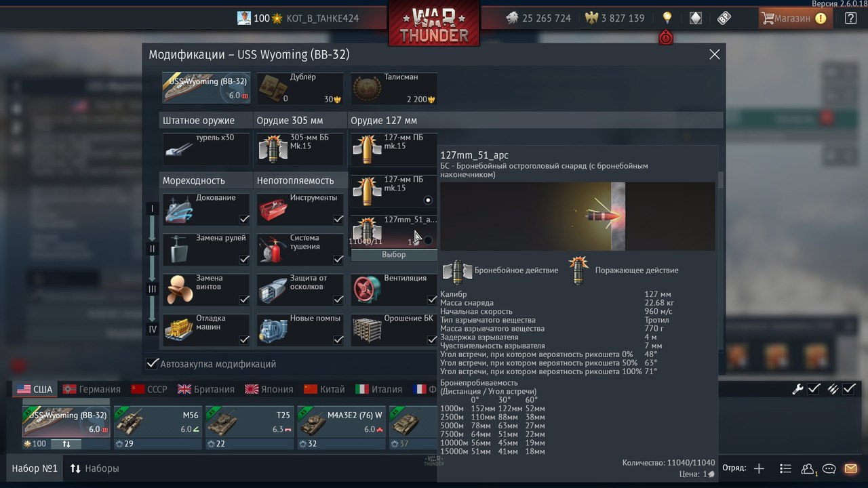Toggle Отладка машин modification checkbox

tap(244, 340)
